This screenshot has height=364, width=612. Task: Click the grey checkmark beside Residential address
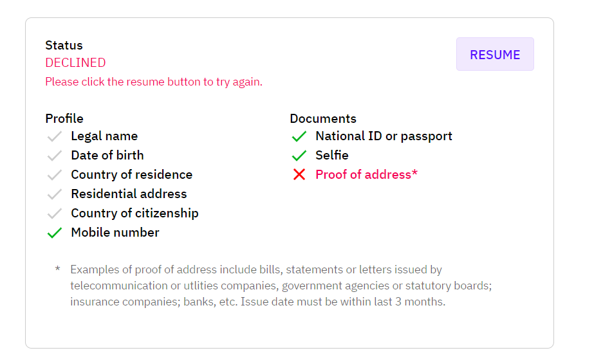pyautogui.click(x=54, y=194)
